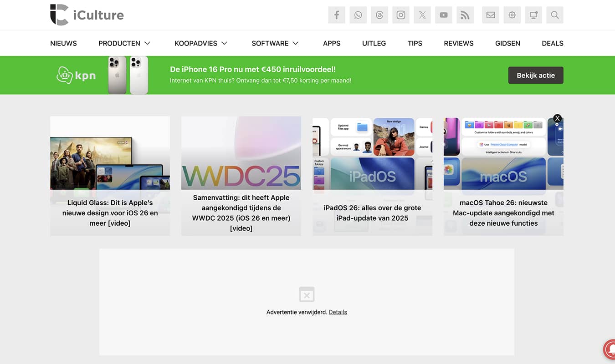615x364 pixels.
Task: Close the macOS card with X
Action: 557,118
